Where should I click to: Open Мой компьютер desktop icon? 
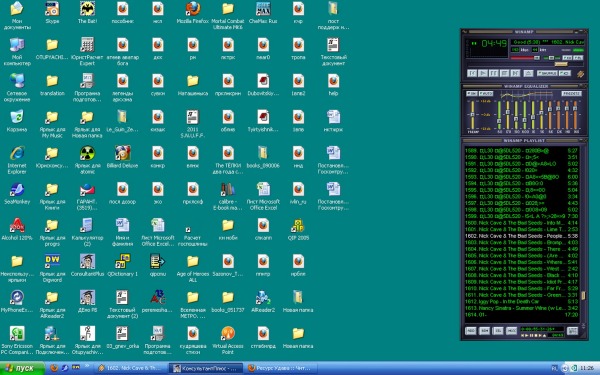(x=17, y=51)
